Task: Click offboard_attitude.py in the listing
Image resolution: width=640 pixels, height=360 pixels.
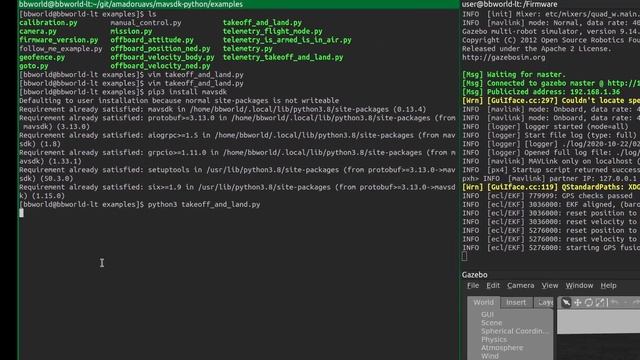Action: click(x=152, y=40)
